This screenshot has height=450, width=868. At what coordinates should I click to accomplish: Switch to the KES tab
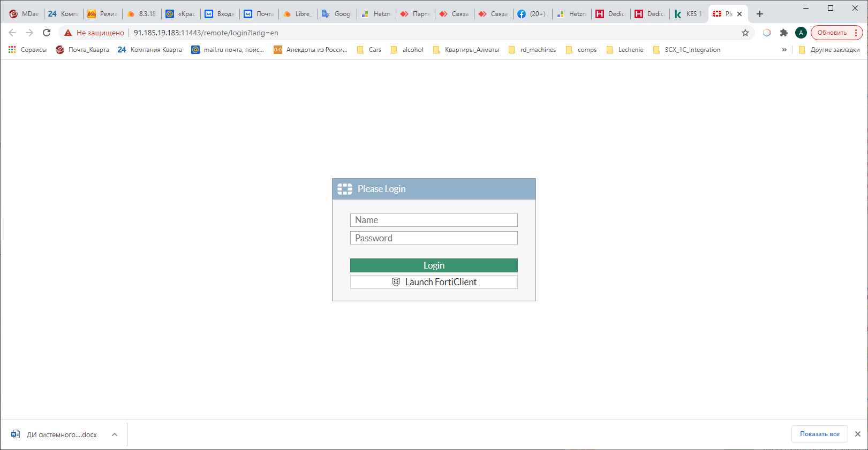point(689,14)
